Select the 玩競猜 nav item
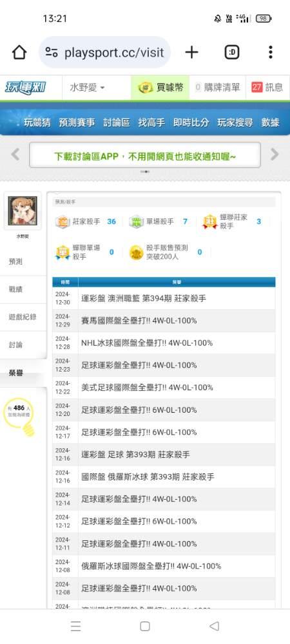 [37, 122]
